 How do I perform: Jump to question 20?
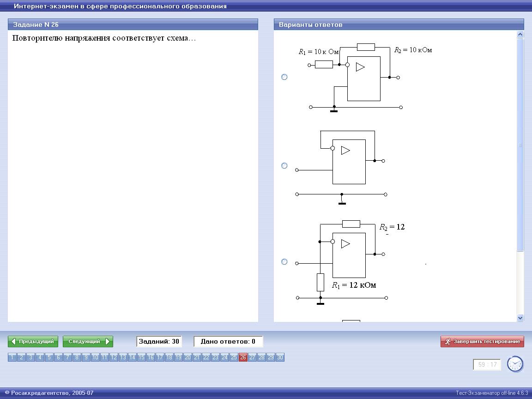(x=187, y=357)
